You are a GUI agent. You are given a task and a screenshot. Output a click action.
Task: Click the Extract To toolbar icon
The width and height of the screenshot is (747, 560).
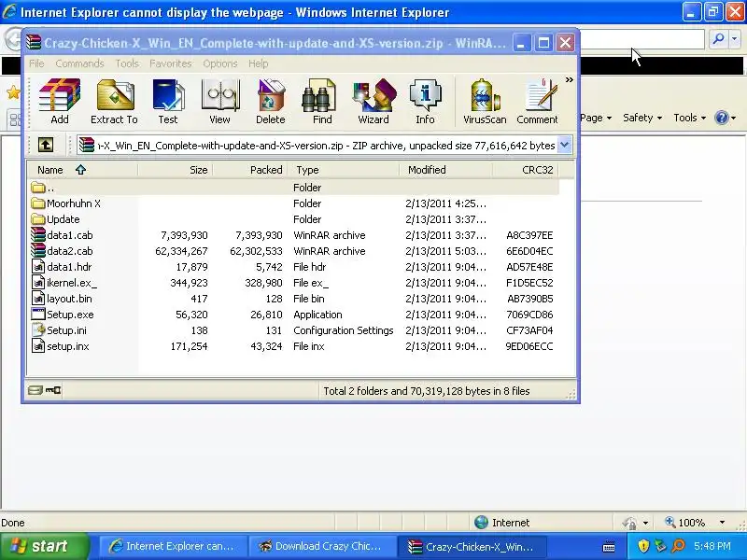[x=114, y=102]
